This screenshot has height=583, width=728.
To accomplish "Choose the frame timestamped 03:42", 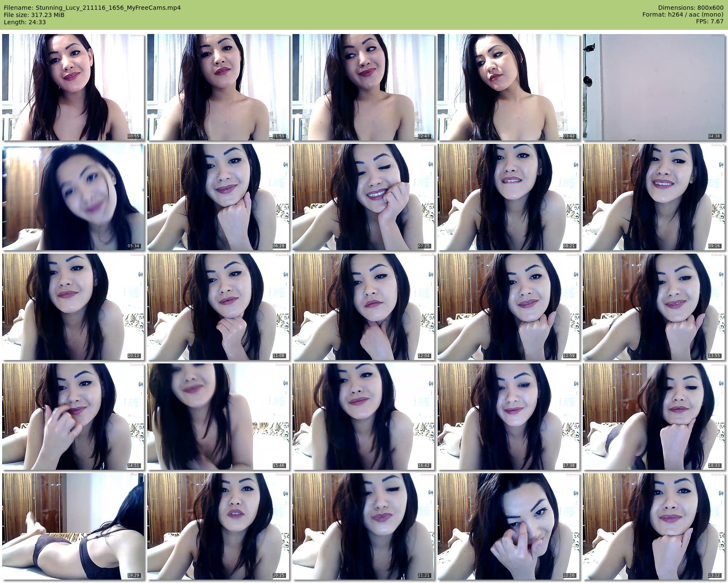I will pyautogui.click(x=509, y=87).
